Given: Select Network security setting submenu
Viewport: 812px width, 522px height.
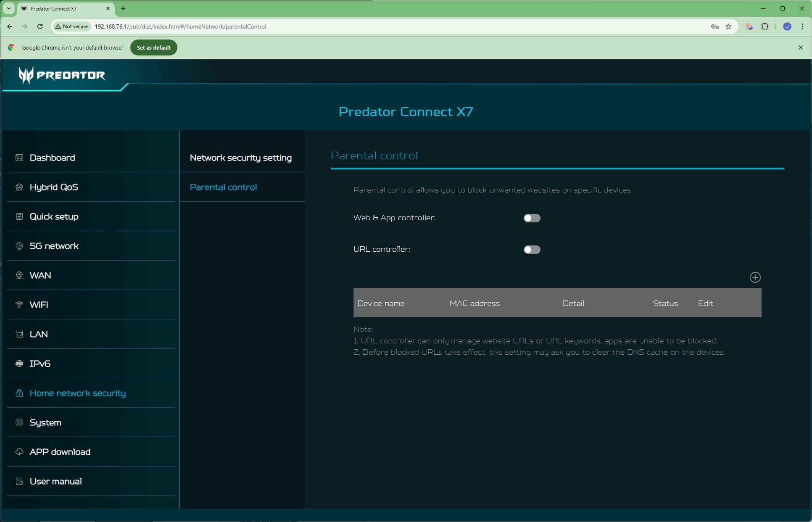Looking at the screenshot, I should (240, 158).
